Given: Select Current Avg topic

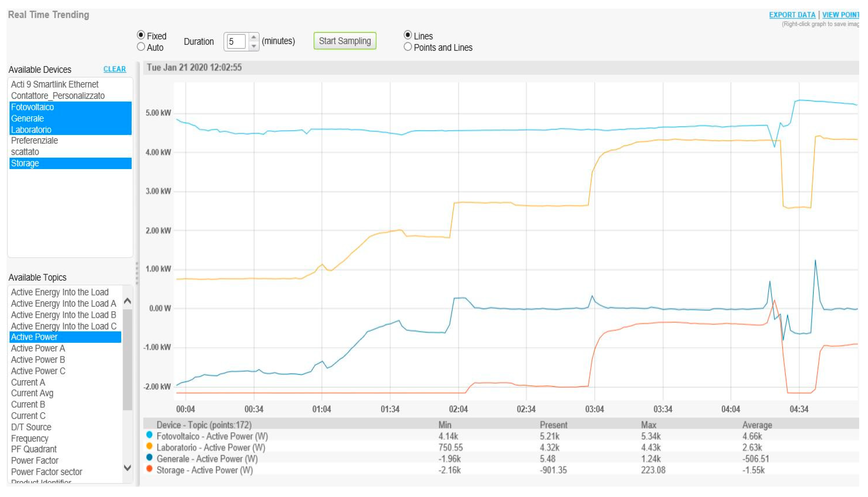Looking at the screenshot, I should pyautogui.click(x=32, y=393).
